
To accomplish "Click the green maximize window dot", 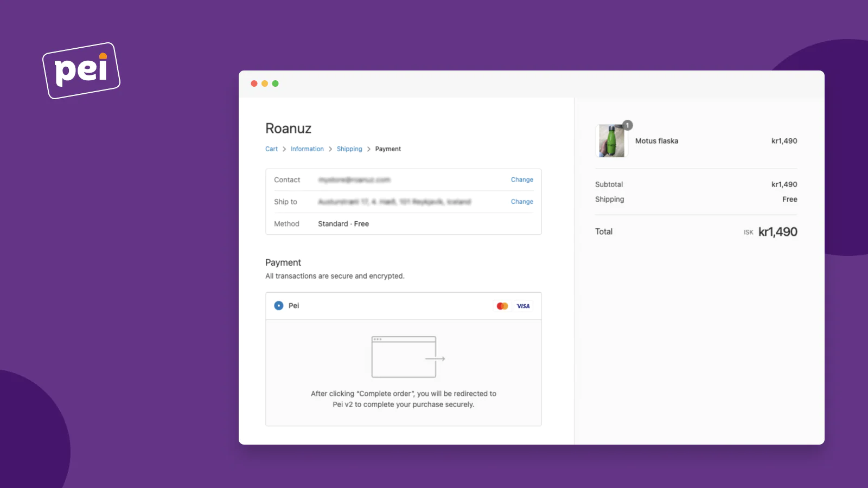I will pyautogui.click(x=275, y=84).
